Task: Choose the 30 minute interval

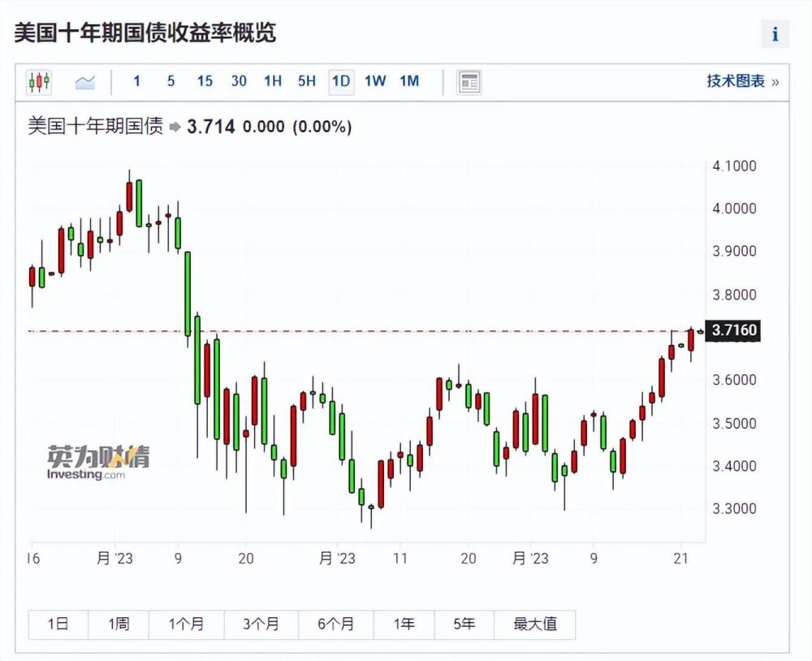Action: tap(239, 81)
